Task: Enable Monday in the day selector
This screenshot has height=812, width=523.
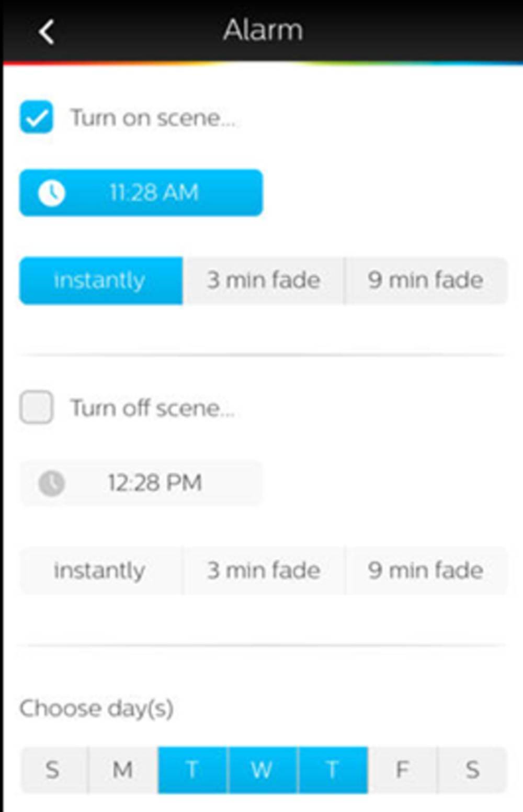Action: (x=123, y=770)
